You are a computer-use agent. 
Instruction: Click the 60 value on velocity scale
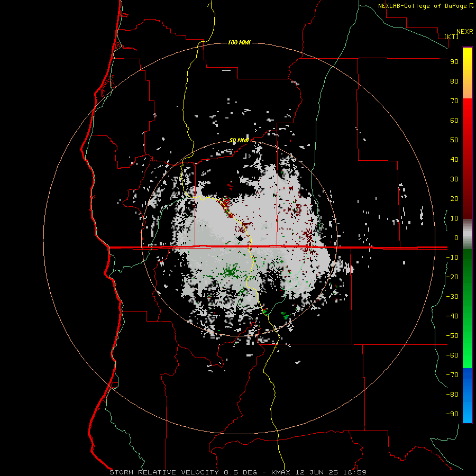click(x=454, y=121)
